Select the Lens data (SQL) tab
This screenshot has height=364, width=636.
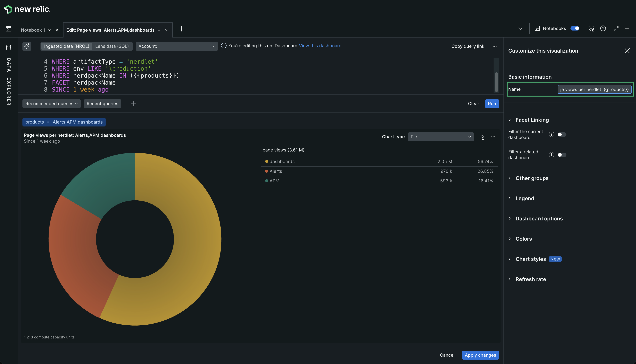click(x=112, y=46)
